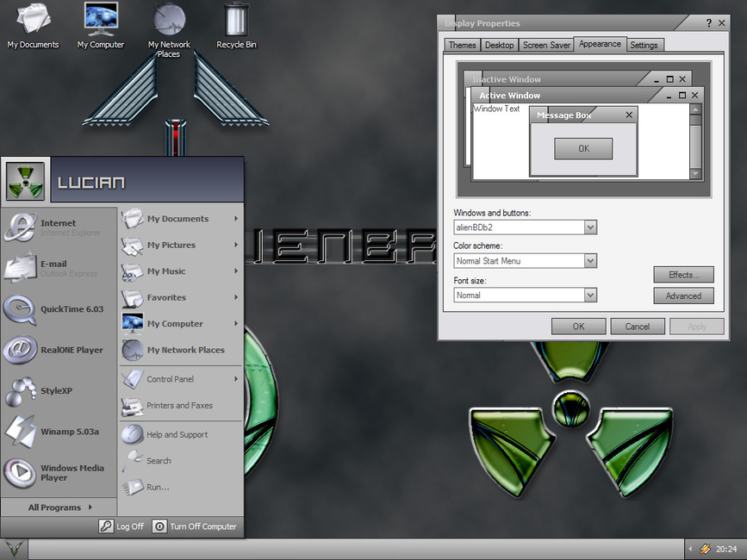Open the Recycle Bin desktop icon
Screen dimensions: 747x560
pos(236,25)
